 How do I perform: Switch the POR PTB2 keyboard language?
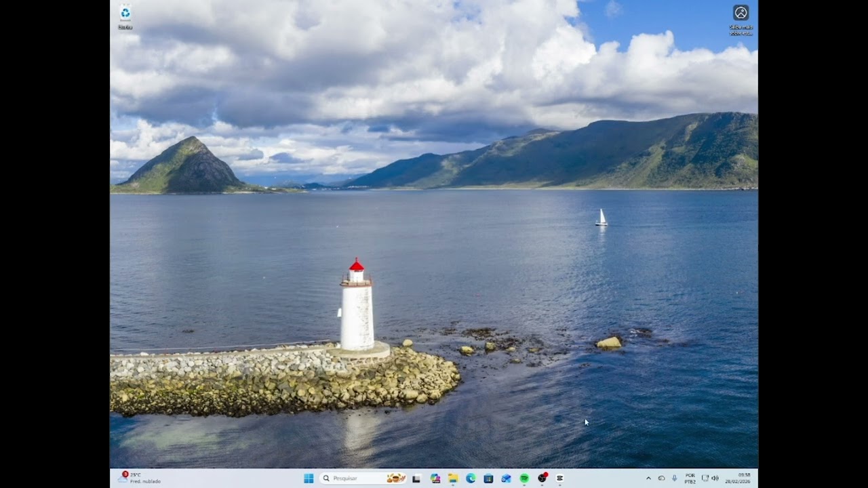[x=690, y=479]
